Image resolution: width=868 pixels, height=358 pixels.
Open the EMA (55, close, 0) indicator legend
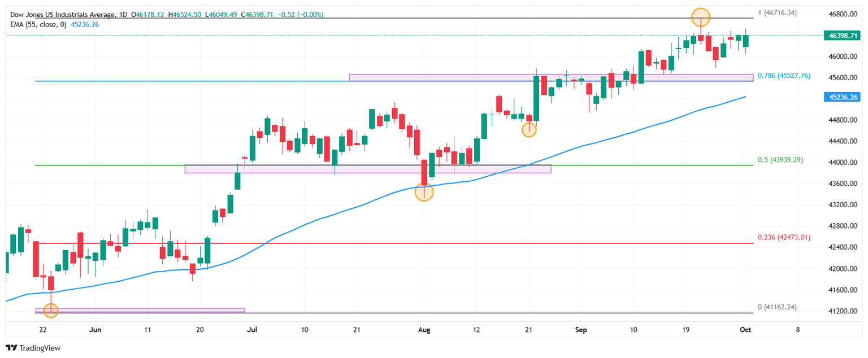point(38,24)
